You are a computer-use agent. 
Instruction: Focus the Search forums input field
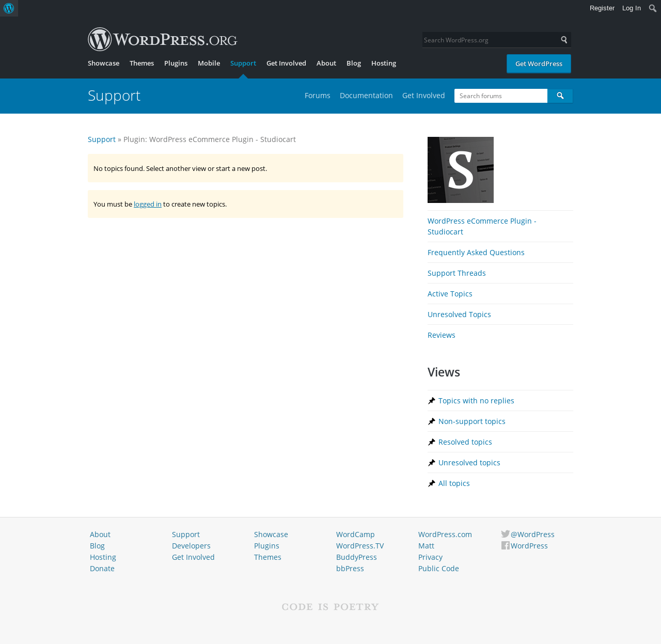coord(501,96)
